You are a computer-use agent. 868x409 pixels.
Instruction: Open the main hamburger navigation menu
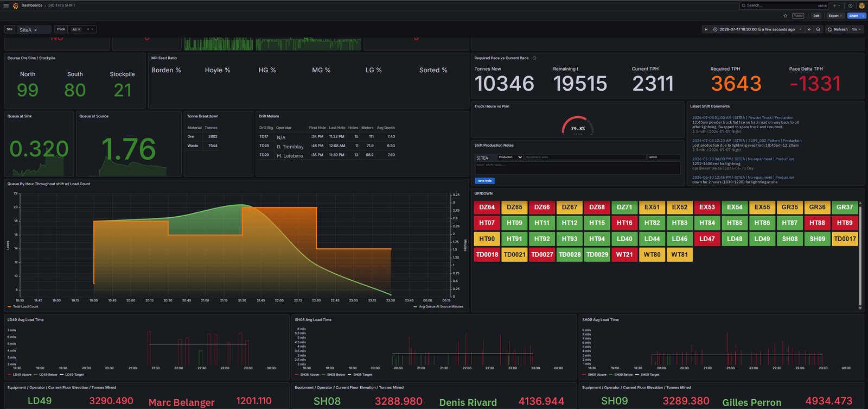coord(6,5)
